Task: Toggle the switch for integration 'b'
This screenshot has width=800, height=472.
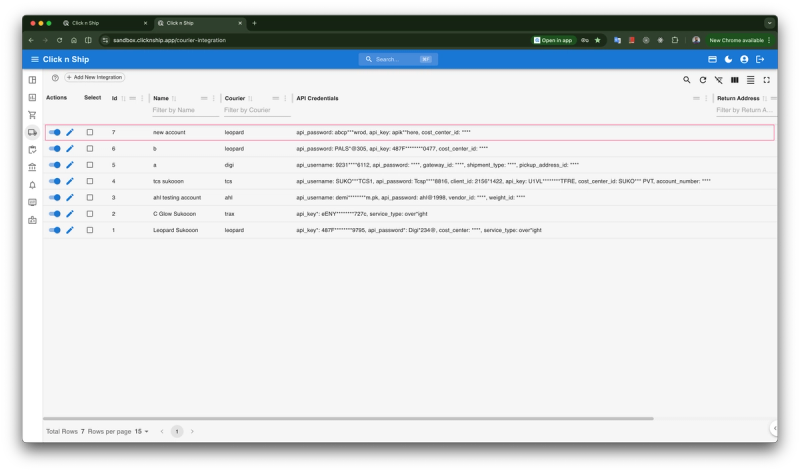Action: 55,148
